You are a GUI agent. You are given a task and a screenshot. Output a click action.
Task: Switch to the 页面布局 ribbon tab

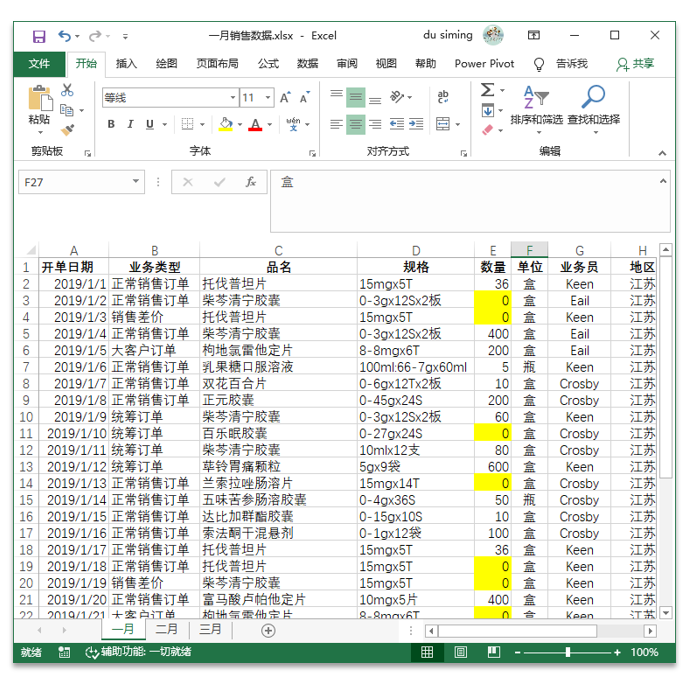coord(217,64)
